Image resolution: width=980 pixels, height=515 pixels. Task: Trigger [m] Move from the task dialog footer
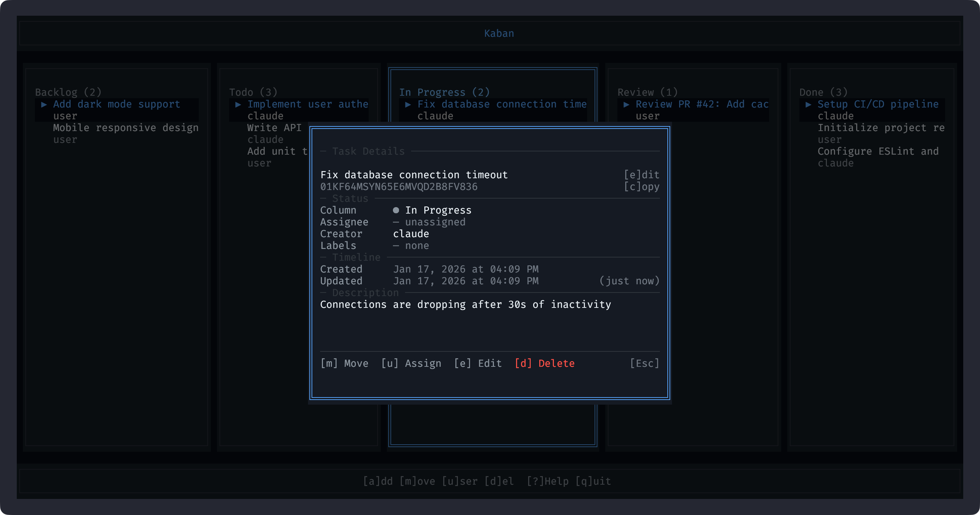(344, 363)
